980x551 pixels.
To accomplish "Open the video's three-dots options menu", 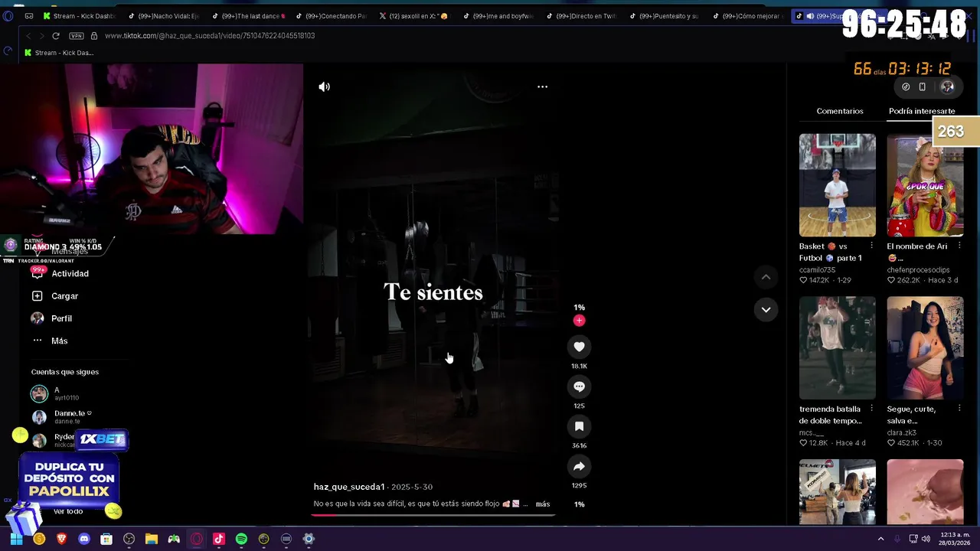I will (x=542, y=86).
